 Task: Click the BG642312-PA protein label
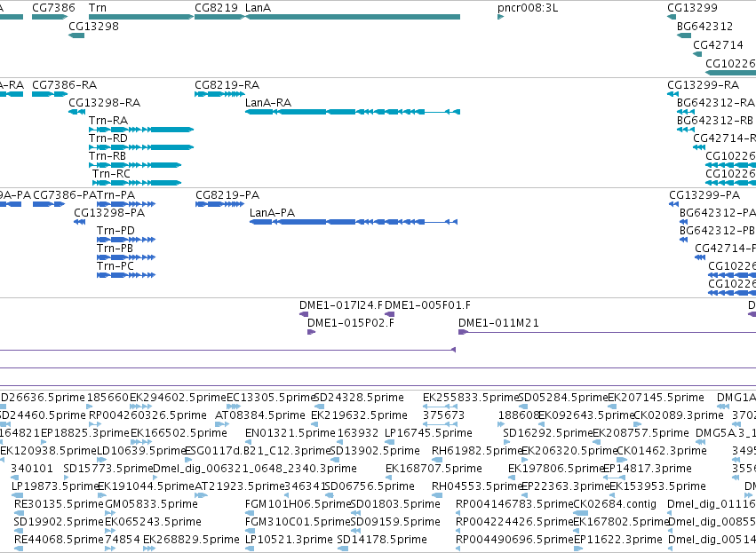718,213
